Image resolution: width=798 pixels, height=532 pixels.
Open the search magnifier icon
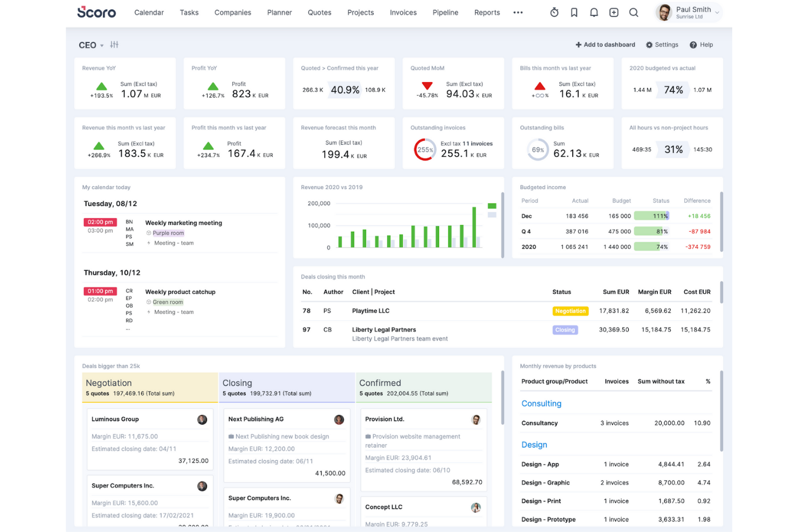634,12
